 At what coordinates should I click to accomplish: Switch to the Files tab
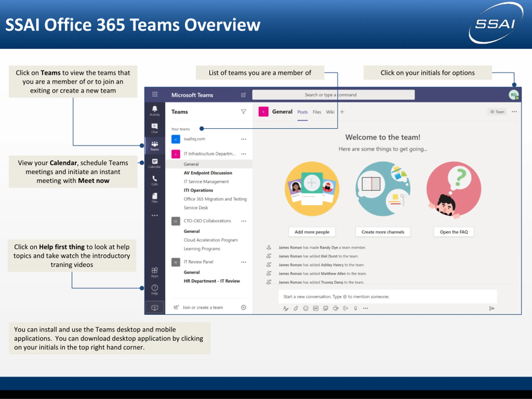pos(317,112)
